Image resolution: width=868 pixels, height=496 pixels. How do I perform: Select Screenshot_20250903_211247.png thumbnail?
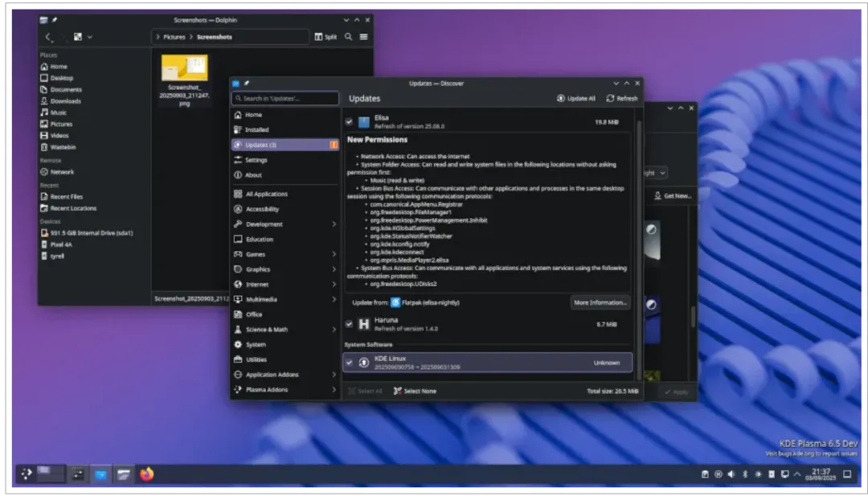pos(184,68)
